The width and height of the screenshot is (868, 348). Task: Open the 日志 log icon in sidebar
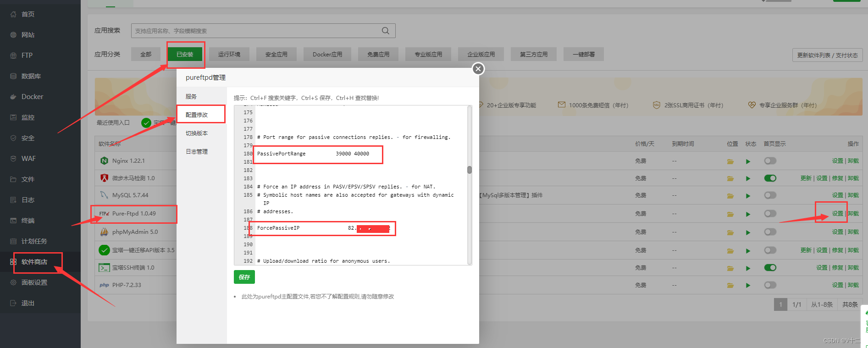(x=13, y=200)
